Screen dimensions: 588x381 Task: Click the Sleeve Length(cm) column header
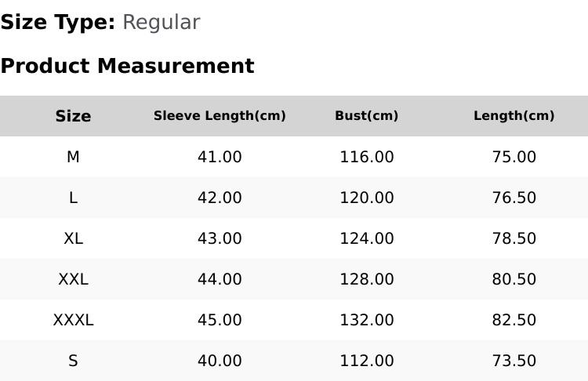click(220, 115)
